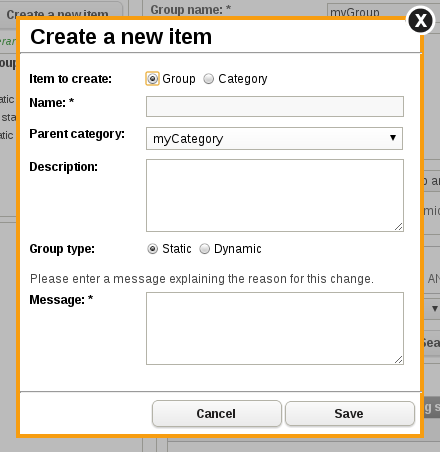This screenshot has width=440, height=452.
Task: Click the Cancel button
Action: (217, 413)
